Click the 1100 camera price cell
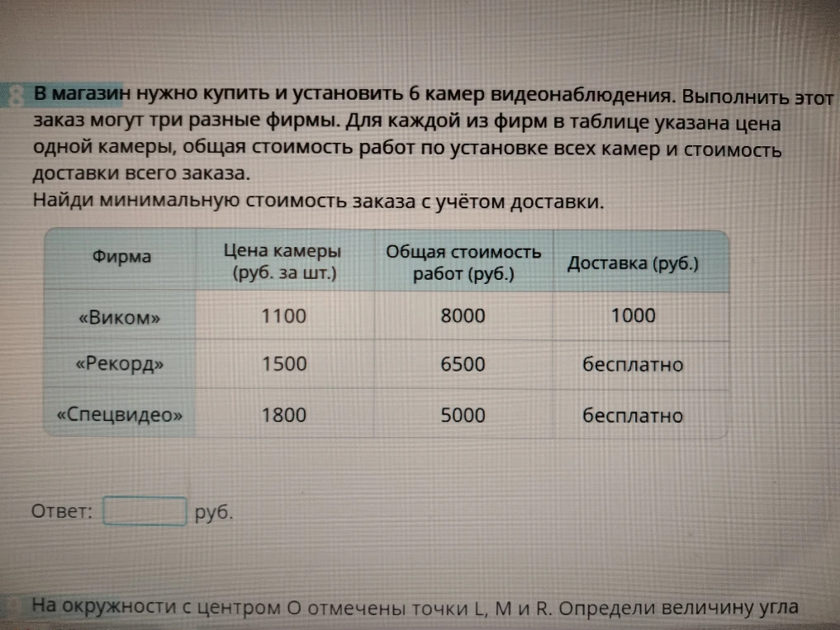The height and width of the screenshot is (630, 840). pyautogui.click(x=284, y=316)
